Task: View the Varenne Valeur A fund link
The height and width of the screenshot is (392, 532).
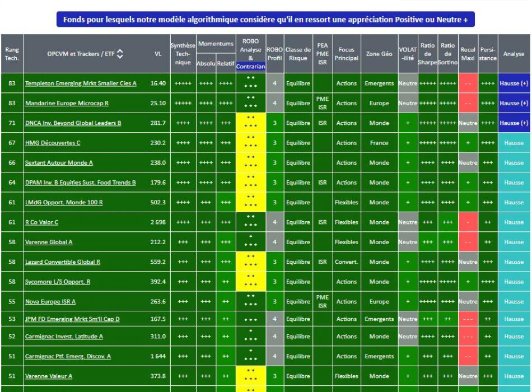Action: point(49,376)
